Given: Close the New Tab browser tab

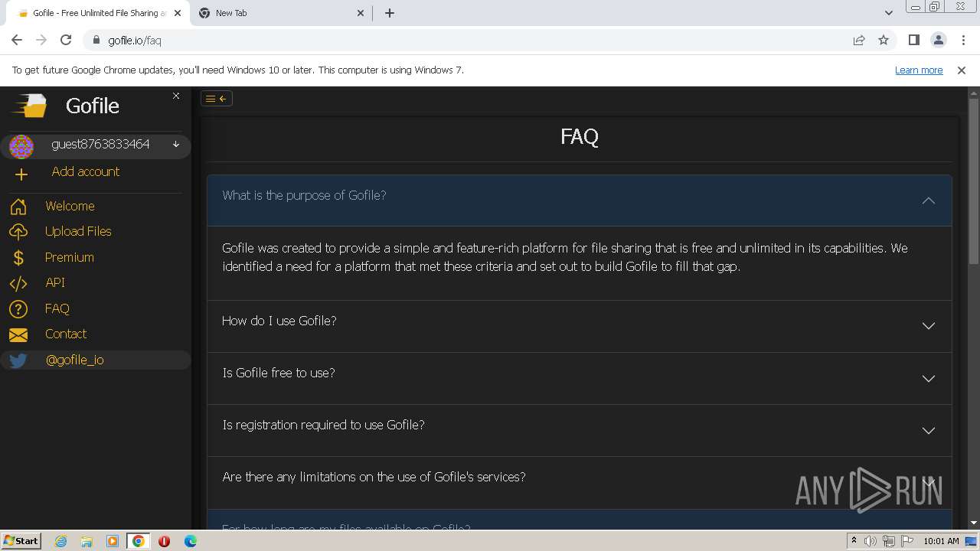Looking at the screenshot, I should point(361,13).
